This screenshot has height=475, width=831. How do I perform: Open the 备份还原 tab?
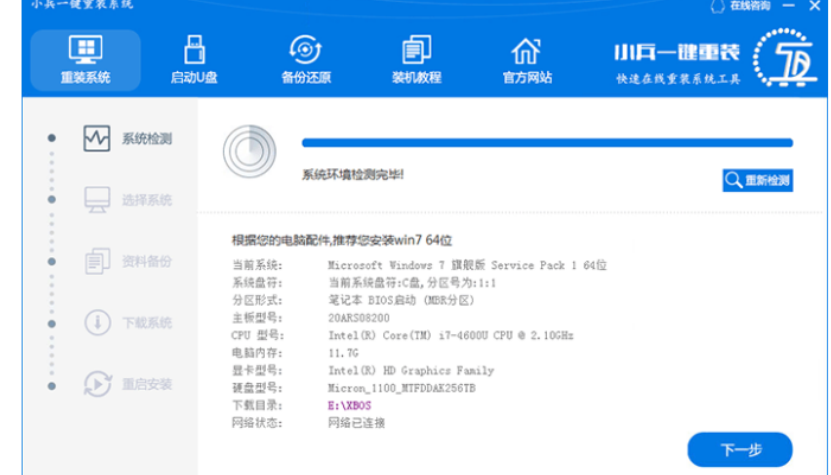[306, 60]
